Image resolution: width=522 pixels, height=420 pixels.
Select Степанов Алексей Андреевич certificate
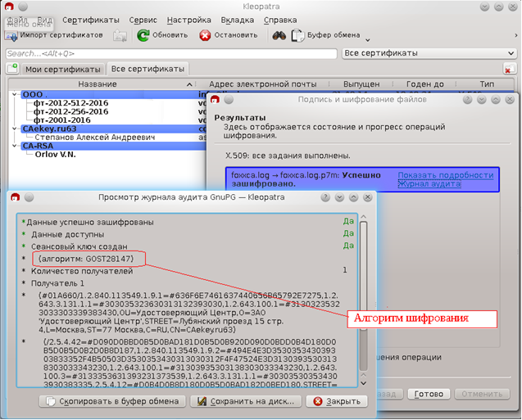pyautogui.click(x=95, y=138)
